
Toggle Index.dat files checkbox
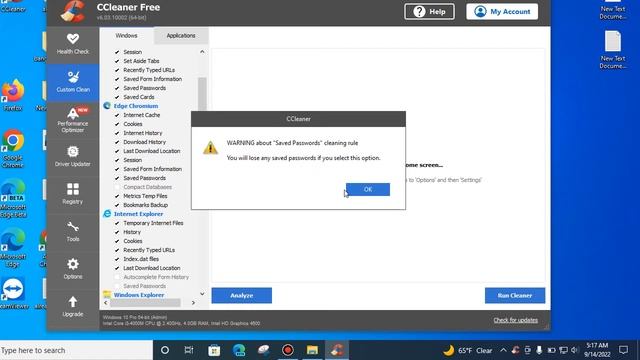click(x=117, y=259)
